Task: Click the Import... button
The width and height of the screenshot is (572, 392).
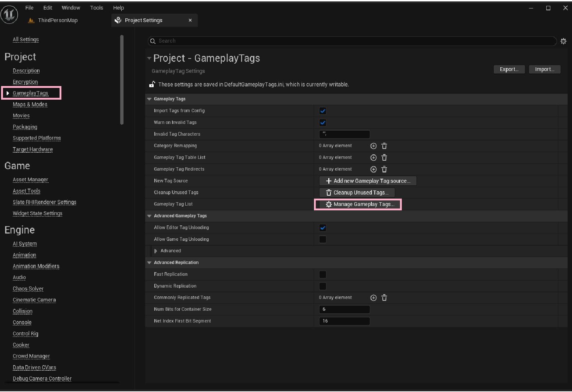Action: point(545,69)
